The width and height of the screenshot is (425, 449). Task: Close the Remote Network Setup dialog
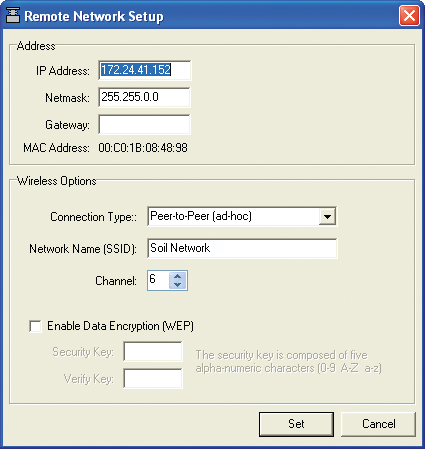pos(409,15)
